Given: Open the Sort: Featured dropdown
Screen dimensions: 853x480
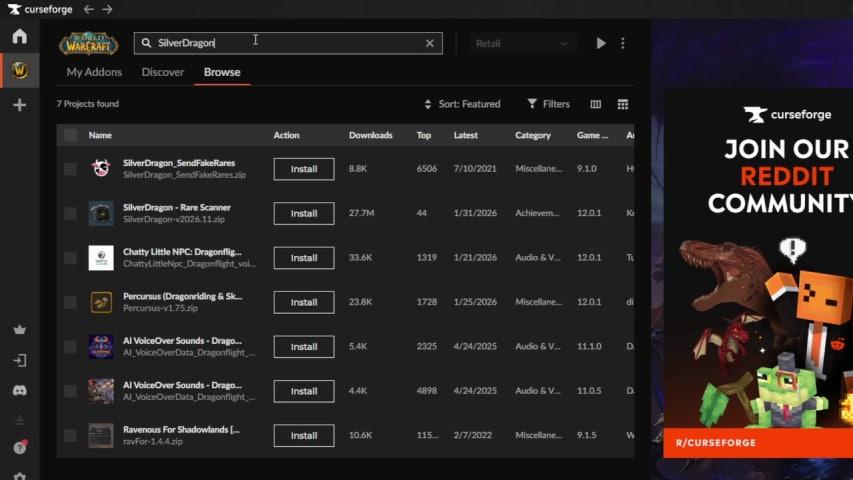Looking at the screenshot, I should tap(462, 104).
